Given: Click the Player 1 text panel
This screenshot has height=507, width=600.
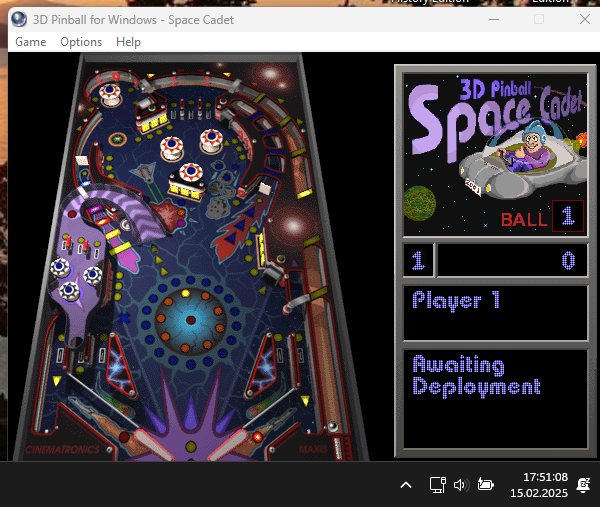Looking at the screenshot, I should pos(495,313).
